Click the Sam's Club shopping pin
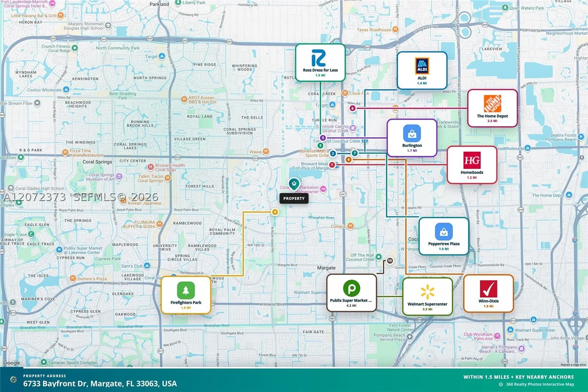Image resolution: width=588 pixels, height=392 pixels. coord(147,265)
